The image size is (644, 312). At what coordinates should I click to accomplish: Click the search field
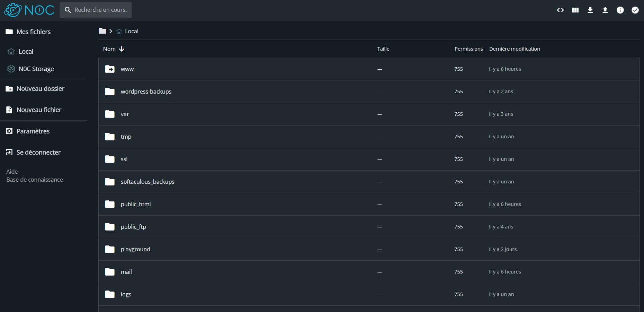(96, 10)
